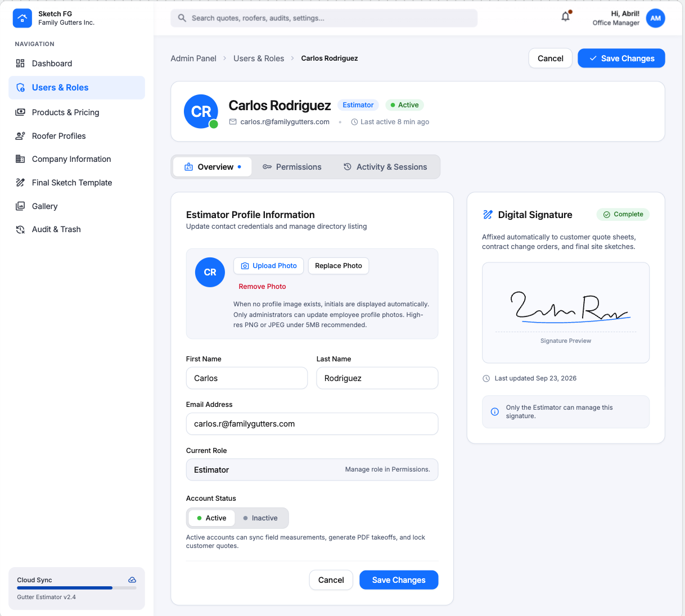Image resolution: width=685 pixels, height=616 pixels.
Task: Open Company Information section
Action: 76,159
